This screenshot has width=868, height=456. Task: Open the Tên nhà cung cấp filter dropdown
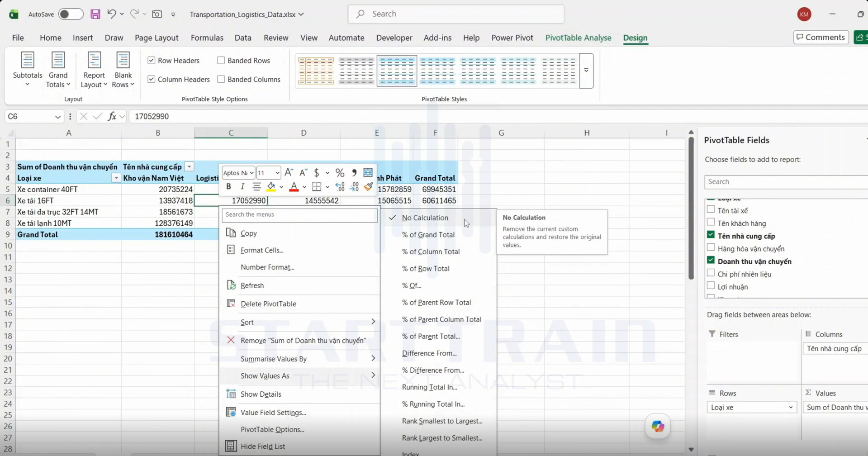click(x=190, y=166)
